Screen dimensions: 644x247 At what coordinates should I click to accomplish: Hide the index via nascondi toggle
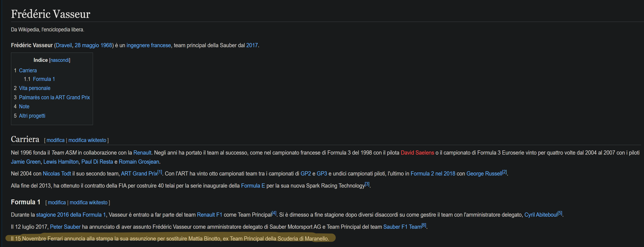60,60
